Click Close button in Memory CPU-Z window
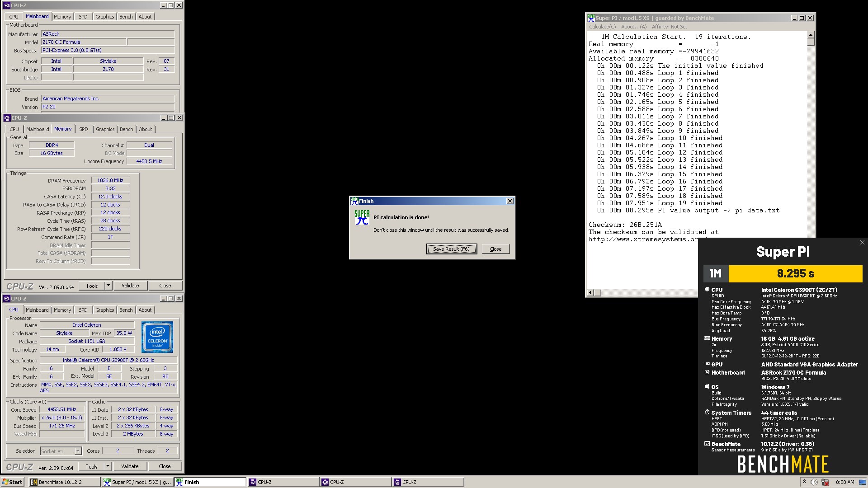Screen dimensions: 868x488 pyautogui.click(x=165, y=286)
